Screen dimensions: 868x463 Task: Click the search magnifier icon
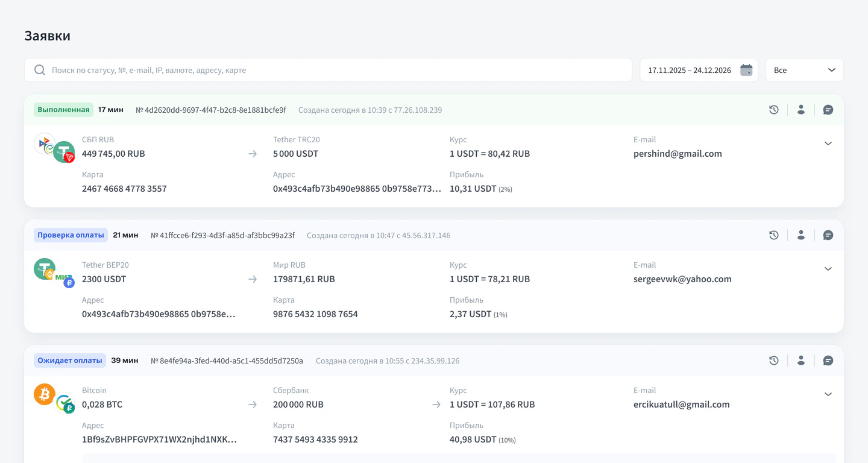[x=40, y=70]
